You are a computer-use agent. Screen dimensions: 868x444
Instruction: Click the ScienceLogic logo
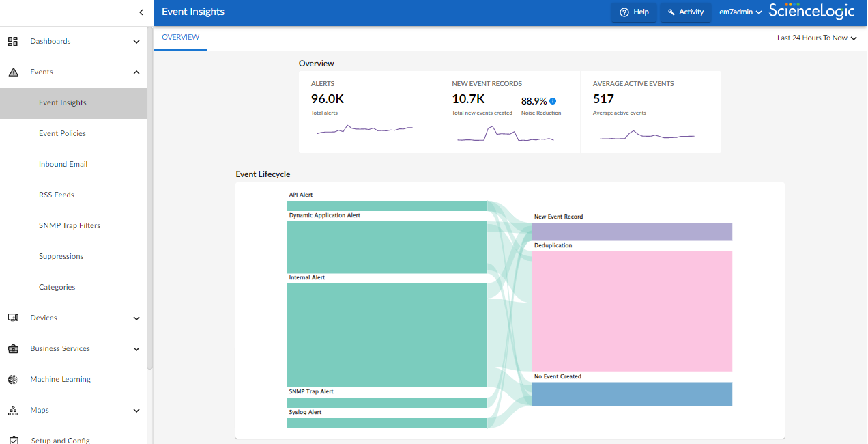point(811,12)
